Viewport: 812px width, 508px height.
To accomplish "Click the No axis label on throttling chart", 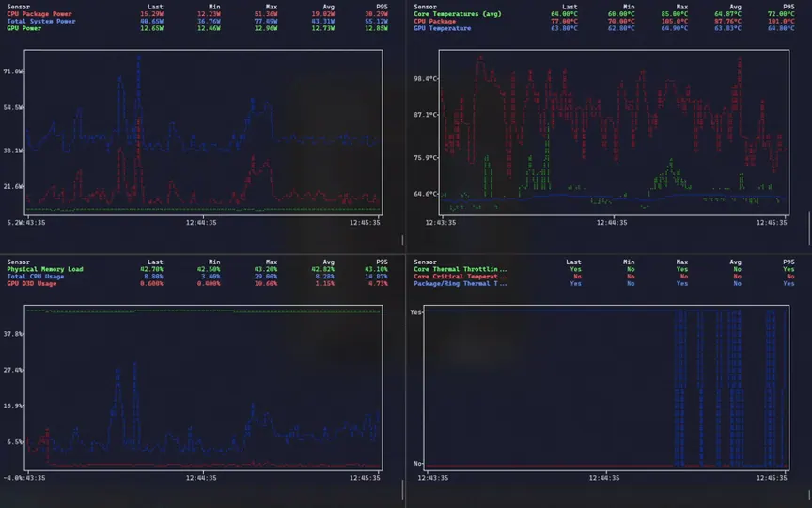I will click(417, 464).
